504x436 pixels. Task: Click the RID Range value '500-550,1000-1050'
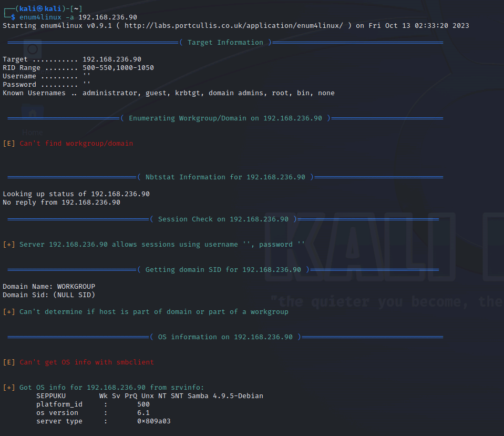coord(118,67)
